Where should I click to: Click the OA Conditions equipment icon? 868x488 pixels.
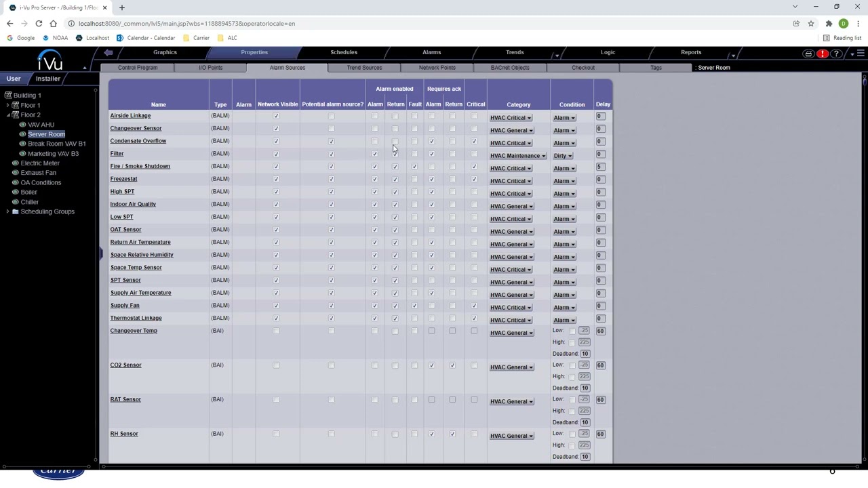(x=15, y=182)
